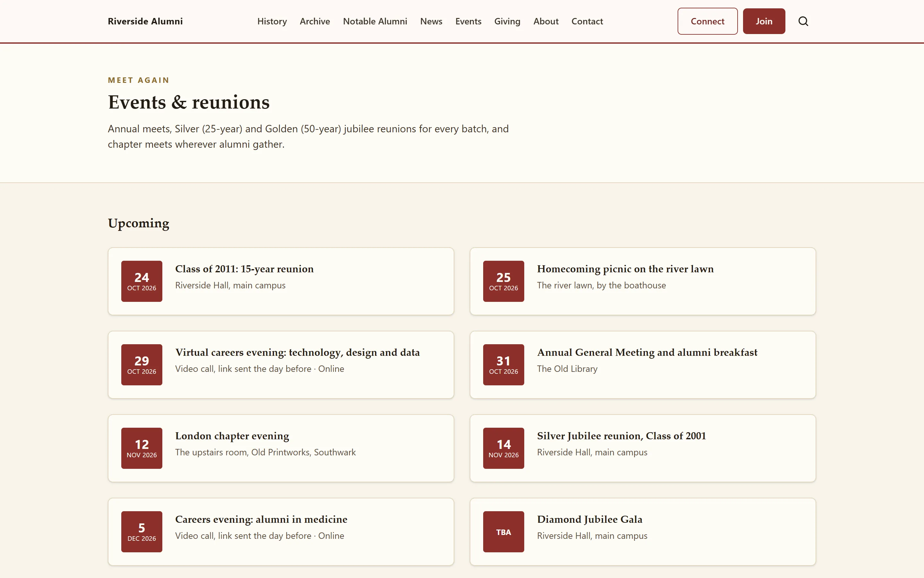Open the Giving nav item
This screenshot has width=924, height=578.
coord(507,22)
